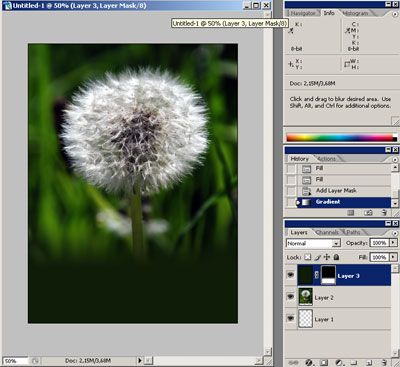This screenshot has height=367, width=400.
Task: Hide Layer 3 using its eye icon
Action: pyautogui.click(x=291, y=275)
